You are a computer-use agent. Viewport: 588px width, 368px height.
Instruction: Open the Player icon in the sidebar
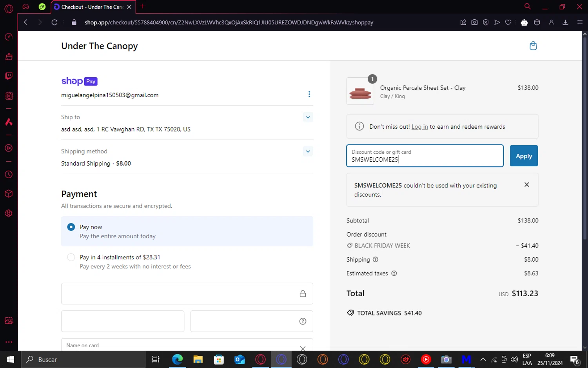pos(9,148)
